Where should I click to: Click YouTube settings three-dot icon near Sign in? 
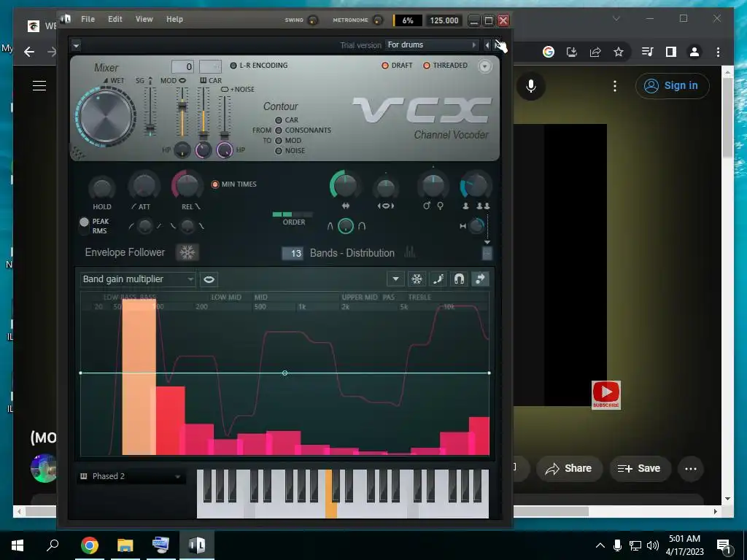click(x=614, y=86)
